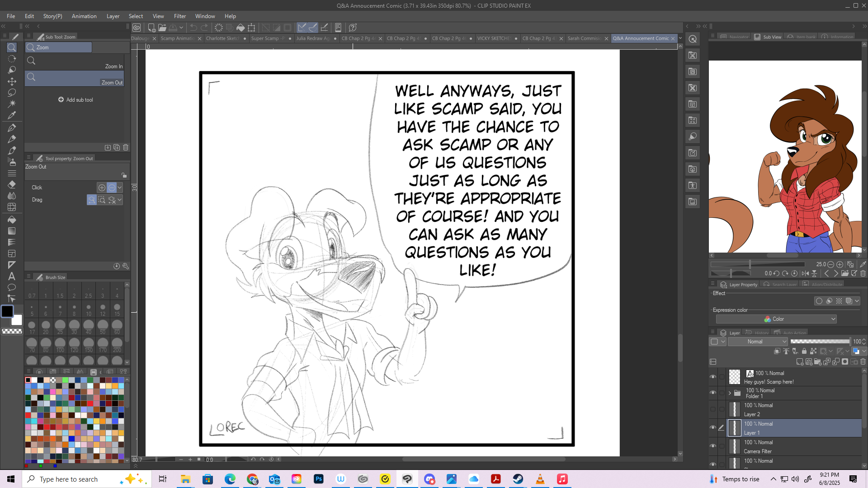This screenshot has width=868, height=488.
Task: Select the Eraser tool
Action: pos(12,184)
